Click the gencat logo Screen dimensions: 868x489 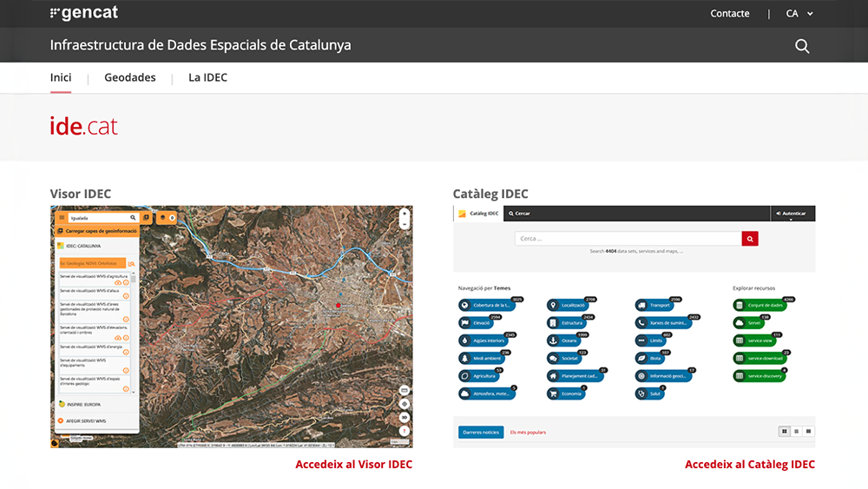(83, 13)
